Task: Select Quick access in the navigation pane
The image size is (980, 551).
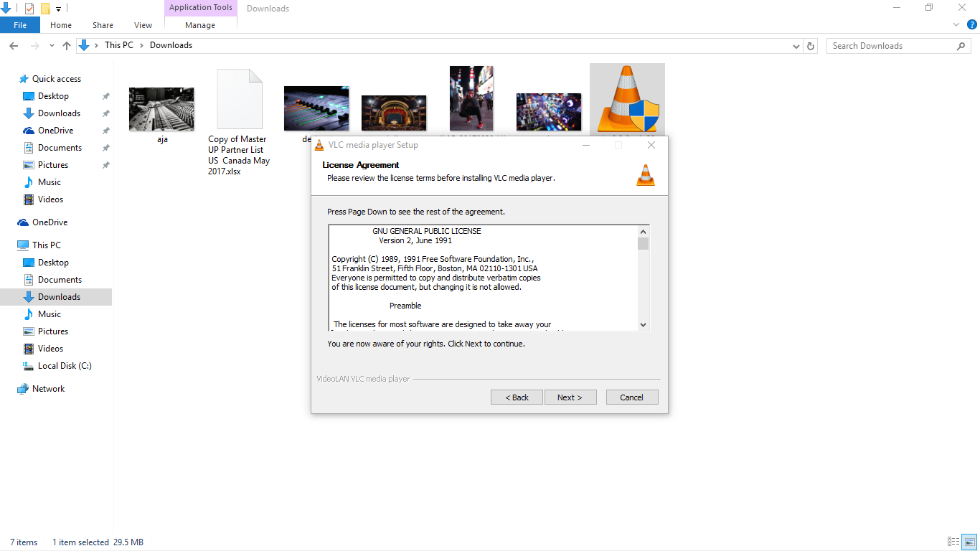Action: (x=57, y=79)
